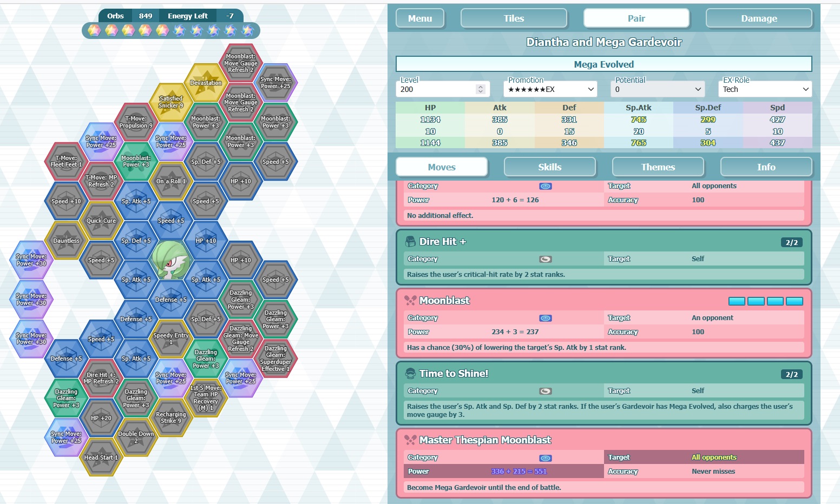Switch to the Tiles tab
This screenshot has width=840, height=504.
coord(514,18)
